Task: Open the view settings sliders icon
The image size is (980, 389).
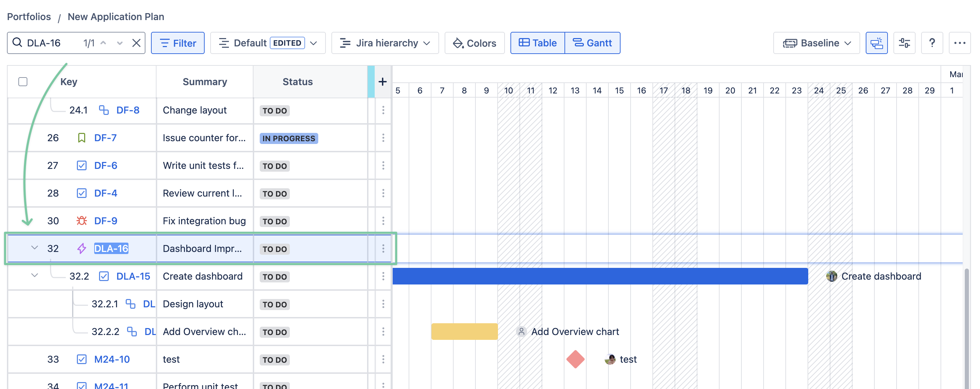Action: (x=904, y=43)
